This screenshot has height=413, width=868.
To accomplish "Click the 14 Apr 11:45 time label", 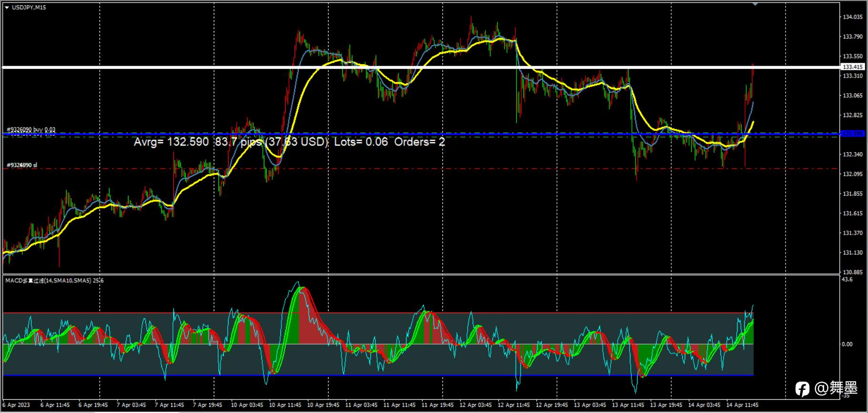I will pyautogui.click(x=742, y=405).
